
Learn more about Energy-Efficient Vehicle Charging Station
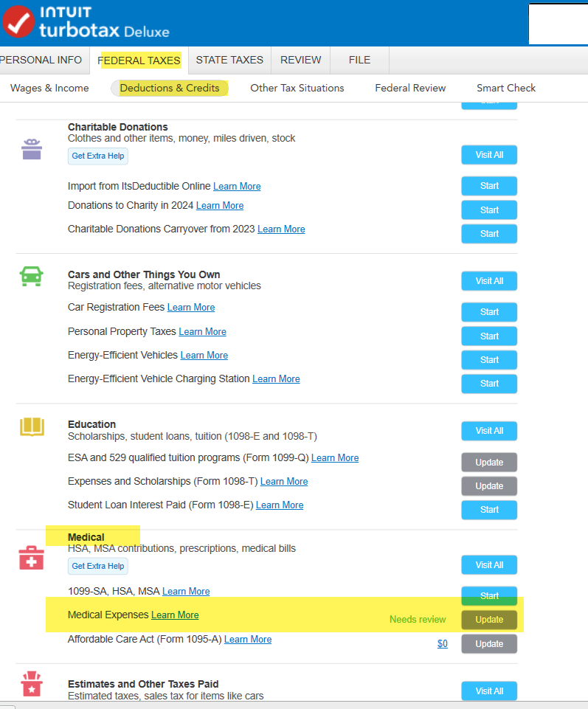(276, 379)
